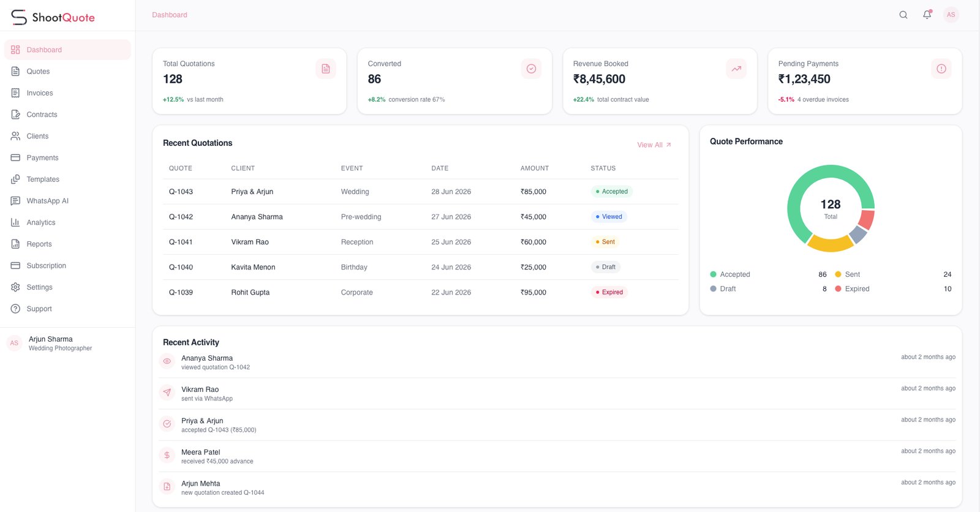Click the alert icon in Pending Payments card
This screenshot has height=512, width=980.
(x=941, y=69)
